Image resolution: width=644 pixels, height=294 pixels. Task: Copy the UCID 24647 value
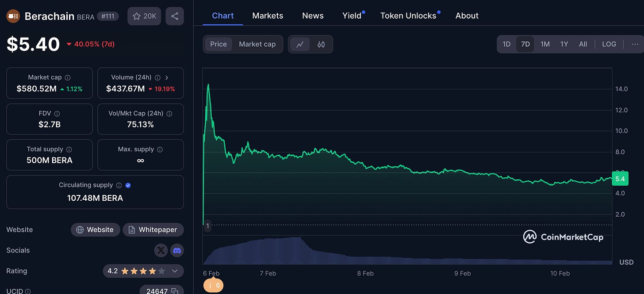tap(175, 291)
